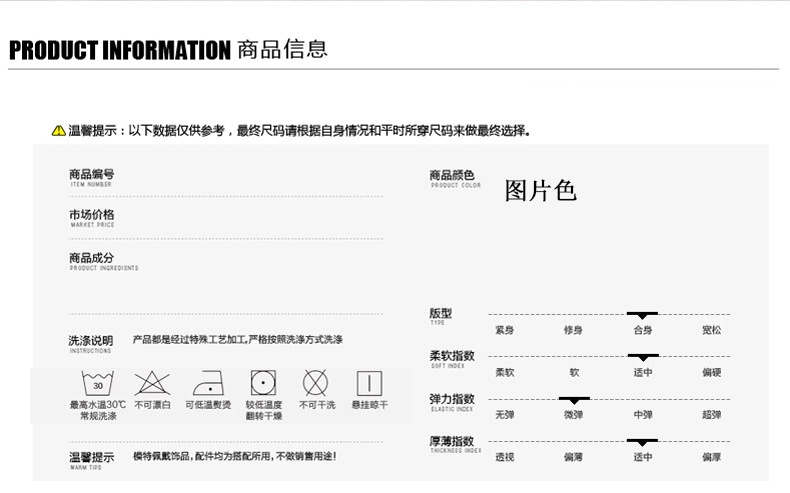The width and height of the screenshot is (790, 493).
Task: Click the 悬挂晾干 caption
Action: pyautogui.click(x=370, y=405)
